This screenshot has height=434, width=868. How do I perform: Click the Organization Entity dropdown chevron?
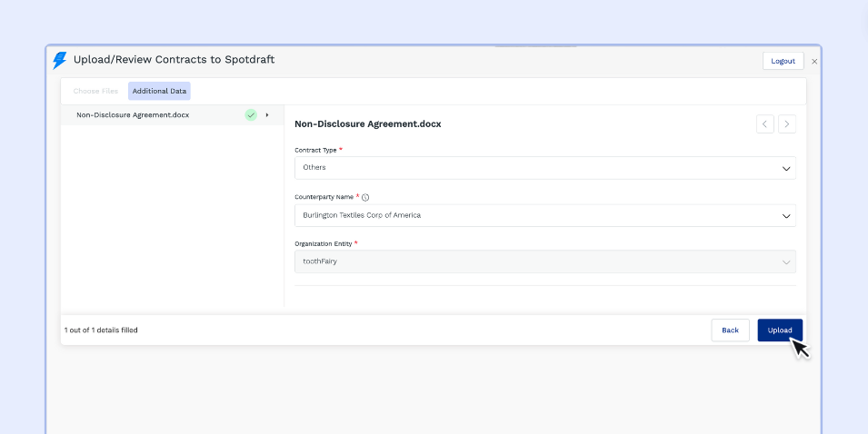pyautogui.click(x=786, y=262)
